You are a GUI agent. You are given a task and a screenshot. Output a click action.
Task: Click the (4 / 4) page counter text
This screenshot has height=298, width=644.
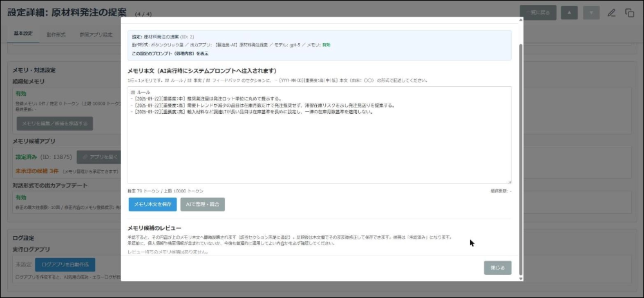tap(144, 14)
